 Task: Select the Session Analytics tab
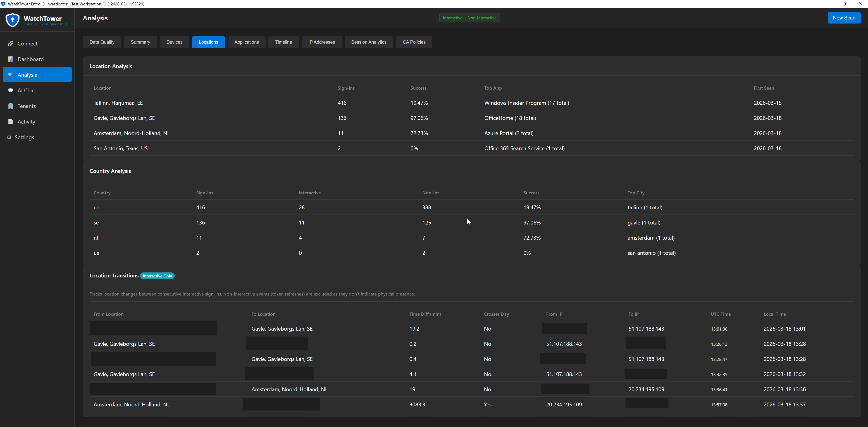pos(368,42)
